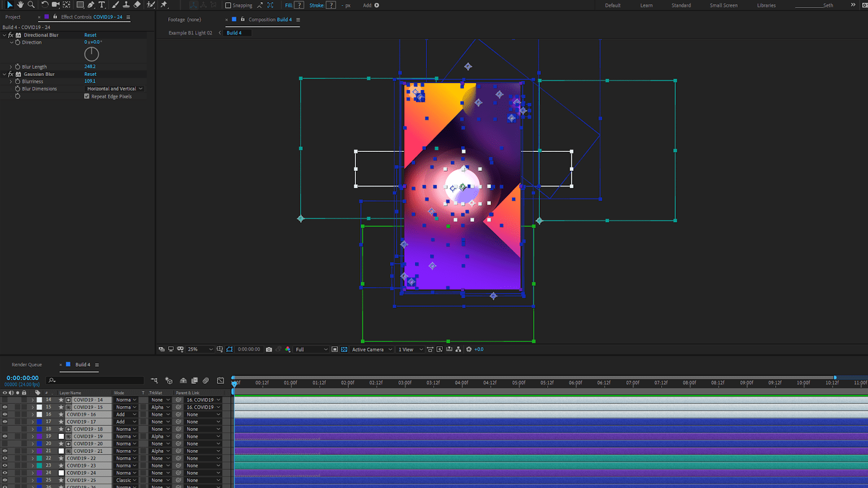Screen dimensions: 868x488
Task: Select the Zoom magnifier tool
Action: pos(31,5)
